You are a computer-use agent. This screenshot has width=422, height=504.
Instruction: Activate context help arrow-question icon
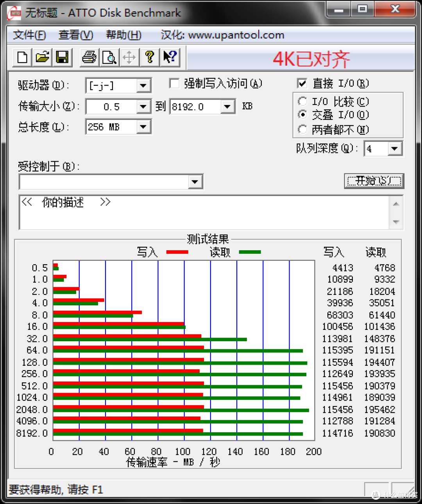click(x=170, y=57)
